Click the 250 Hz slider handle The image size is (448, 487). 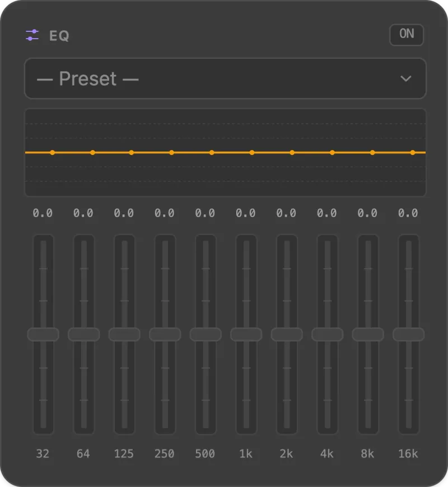[x=165, y=335]
